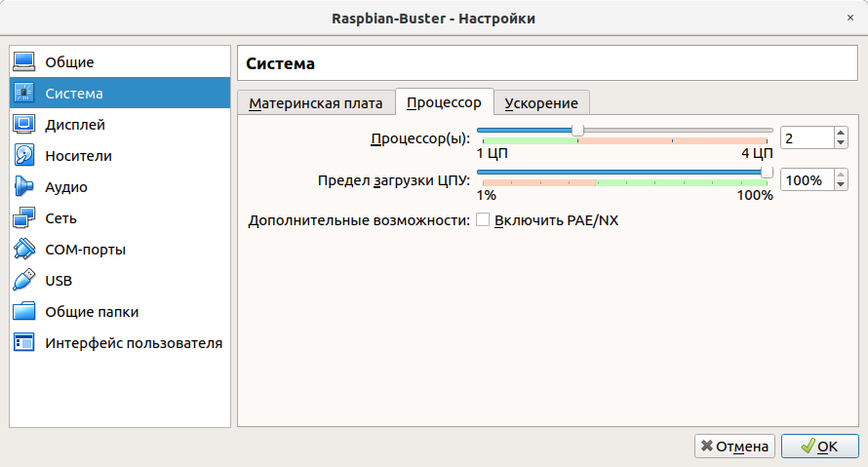
Task: Click the Носители disk icon
Action: (23, 155)
